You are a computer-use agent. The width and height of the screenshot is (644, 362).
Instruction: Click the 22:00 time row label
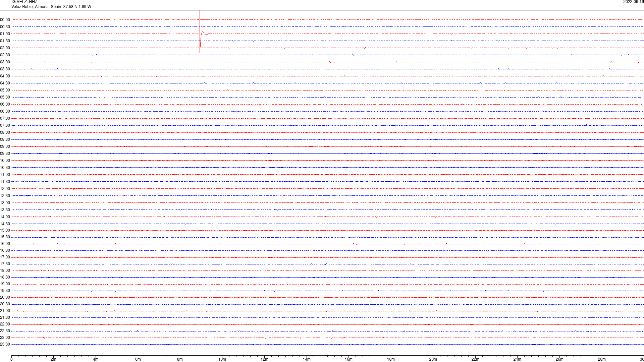[5, 324]
